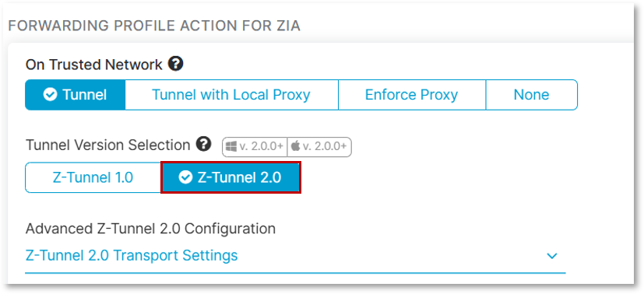The width and height of the screenshot is (644, 294).
Task: Click the Windows v. 2.0.0+ version badge
Action: click(x=255, y=147)
